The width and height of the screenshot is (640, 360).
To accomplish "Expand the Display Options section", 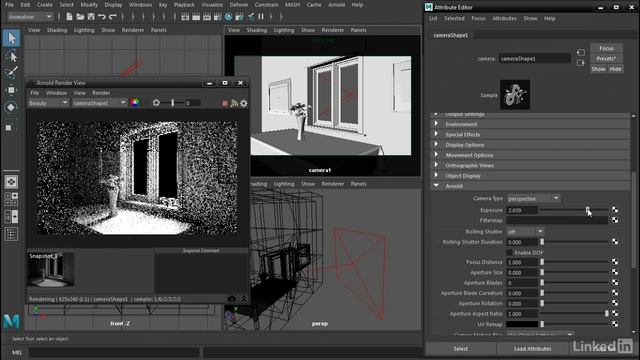I will click(530, 145).
